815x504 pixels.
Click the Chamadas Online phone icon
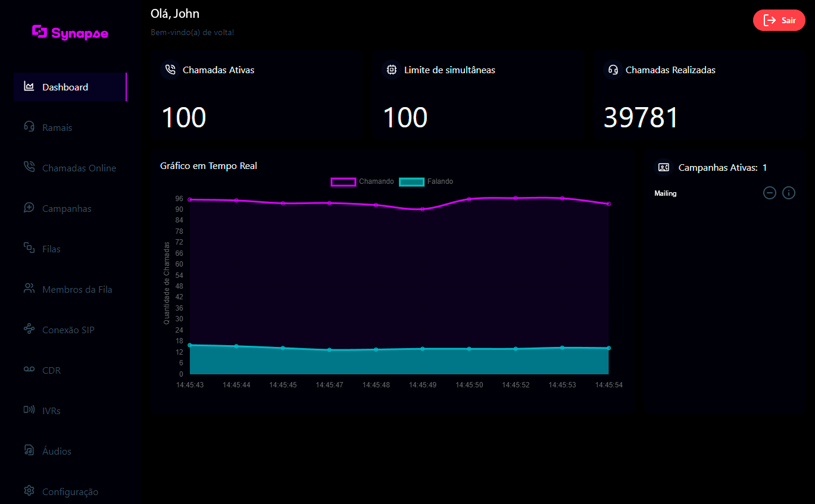tap(29, 167)
